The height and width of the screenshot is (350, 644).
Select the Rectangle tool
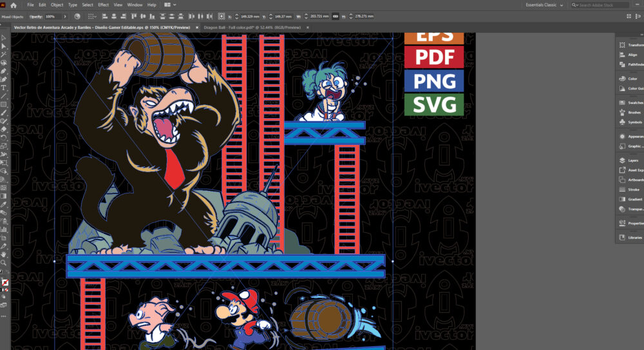(x=4, y=104)
